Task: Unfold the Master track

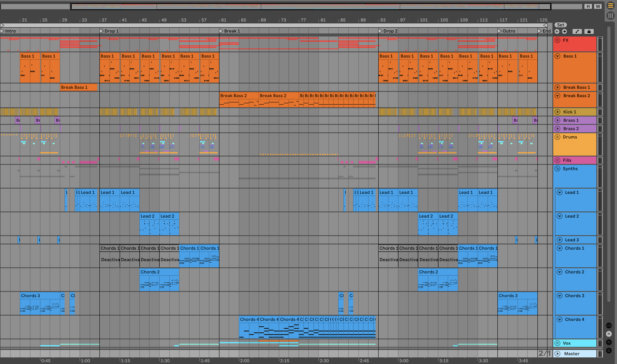Action: (x=557, y=354)
